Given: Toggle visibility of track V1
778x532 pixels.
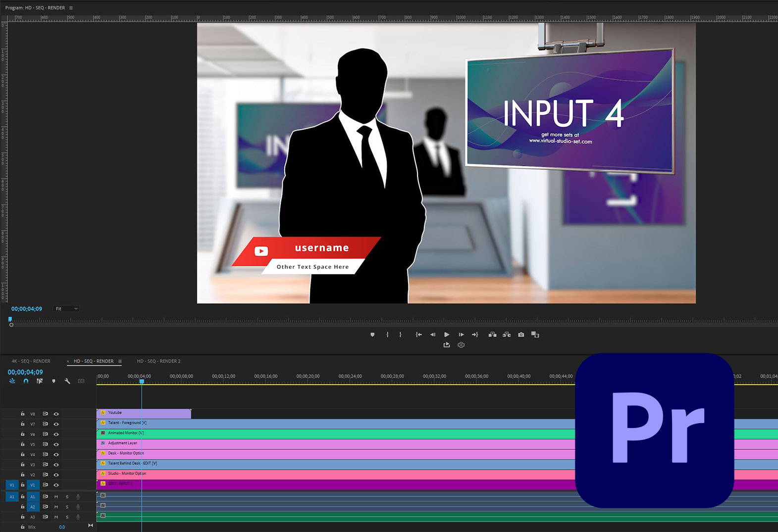Looking at the screenshot, I should click(x=56, y=485).
